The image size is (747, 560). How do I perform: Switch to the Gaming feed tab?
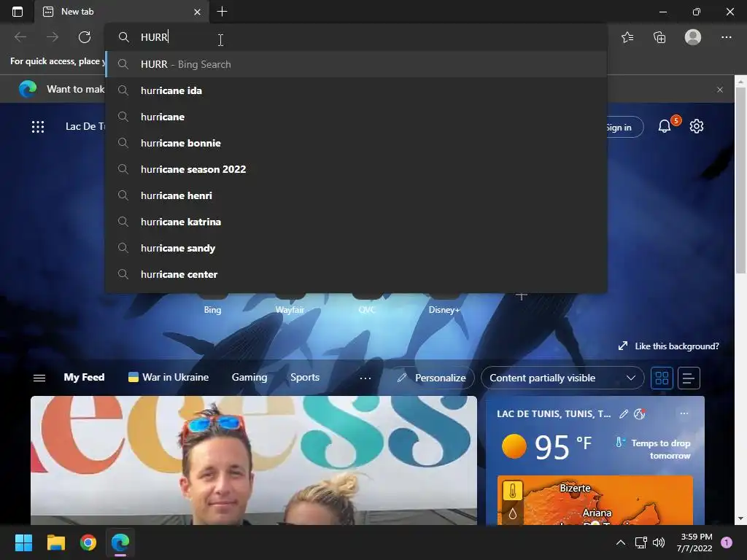pos(249,377)
